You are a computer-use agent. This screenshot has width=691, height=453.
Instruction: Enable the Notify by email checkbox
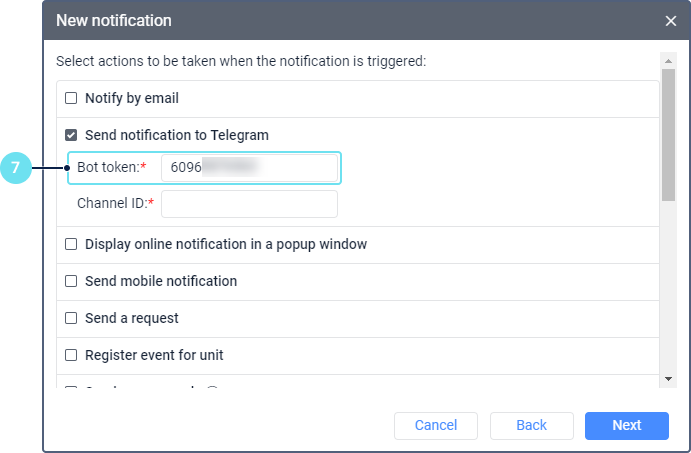(x=71, y=98)
